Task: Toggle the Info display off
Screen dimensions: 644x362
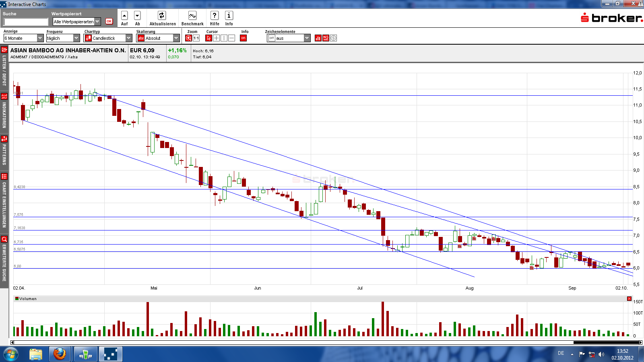Action: 243,37
